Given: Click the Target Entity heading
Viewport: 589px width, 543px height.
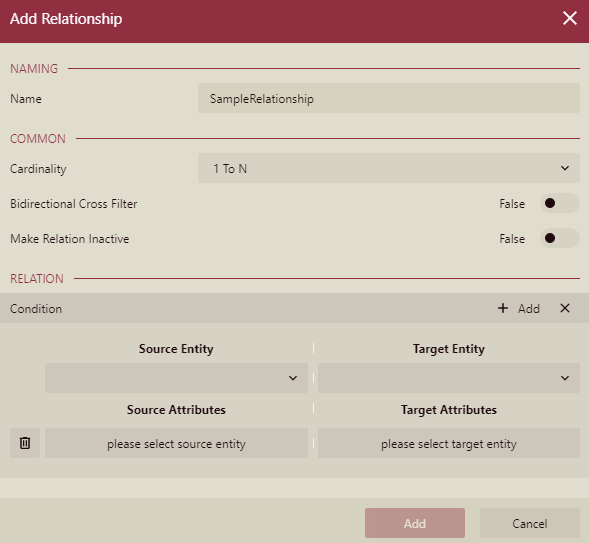Looking at the screenshot, I should tap(449, 349).
